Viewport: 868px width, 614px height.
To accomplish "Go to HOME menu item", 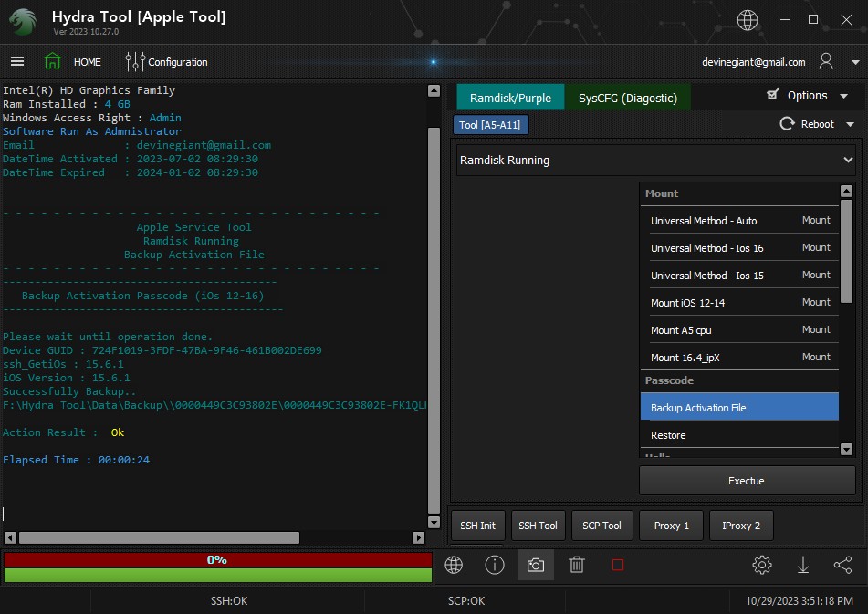I will point(88,62).
